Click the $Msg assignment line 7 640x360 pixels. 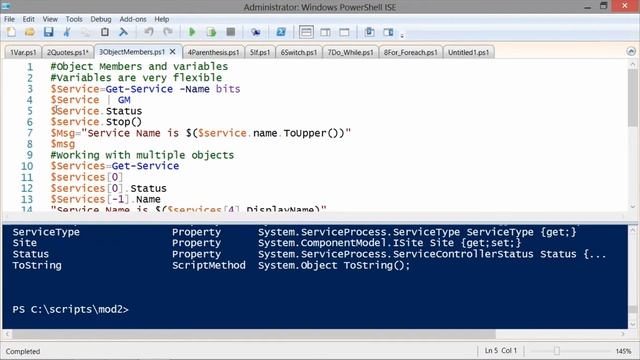(200, 133)
